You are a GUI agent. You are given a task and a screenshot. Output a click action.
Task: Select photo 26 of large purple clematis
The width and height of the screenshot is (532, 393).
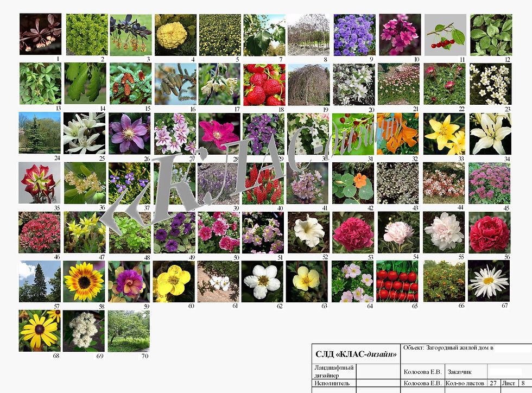point(129,134)
